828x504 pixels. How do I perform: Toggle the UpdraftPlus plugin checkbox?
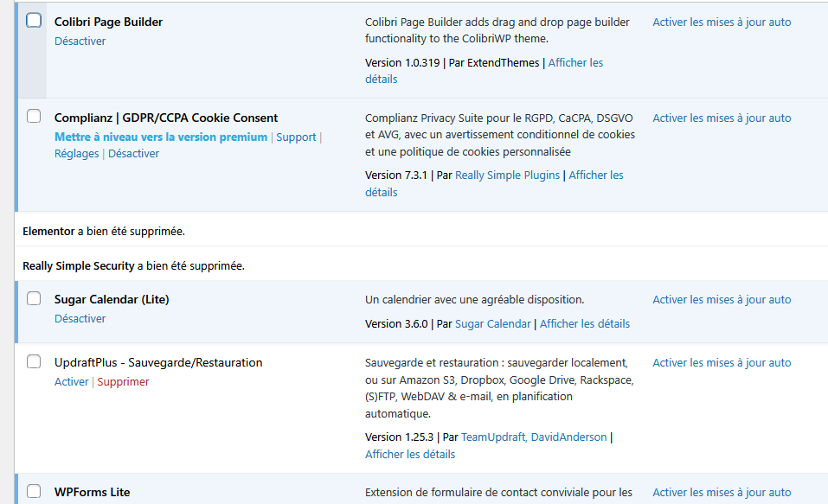34,361
